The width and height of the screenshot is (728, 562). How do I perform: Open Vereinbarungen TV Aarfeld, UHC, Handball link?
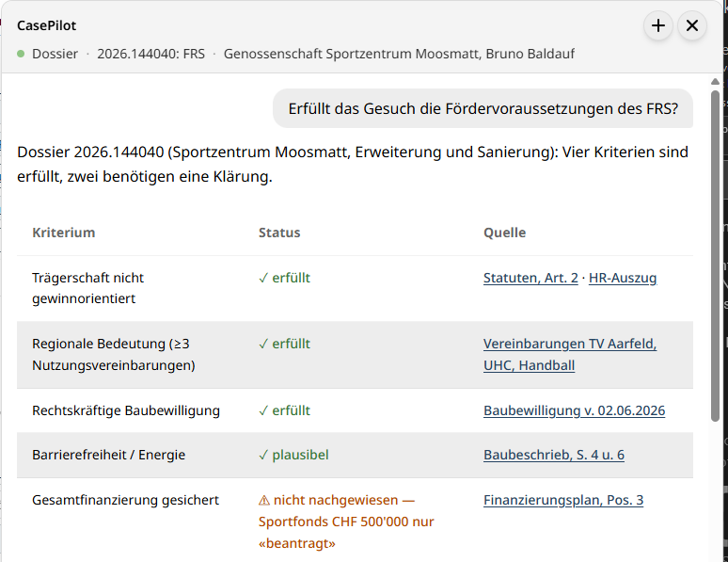[x=570, y=354]
